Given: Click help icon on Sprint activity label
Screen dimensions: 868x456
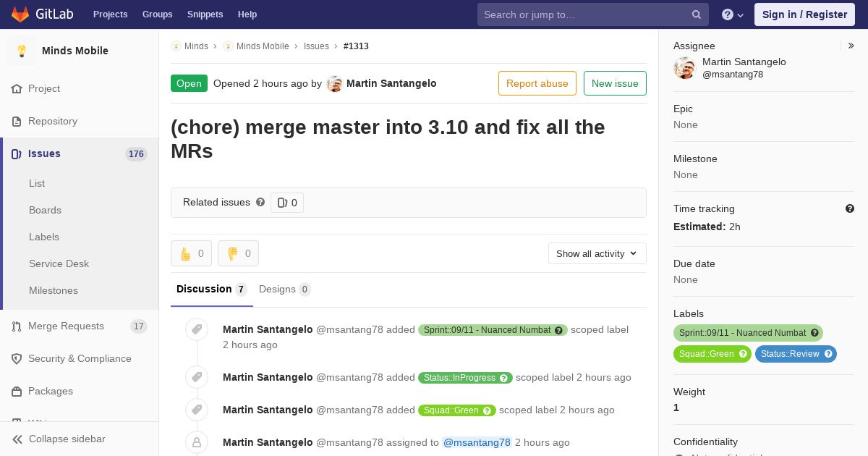Looking at the screenshot, I should point(558,330).
